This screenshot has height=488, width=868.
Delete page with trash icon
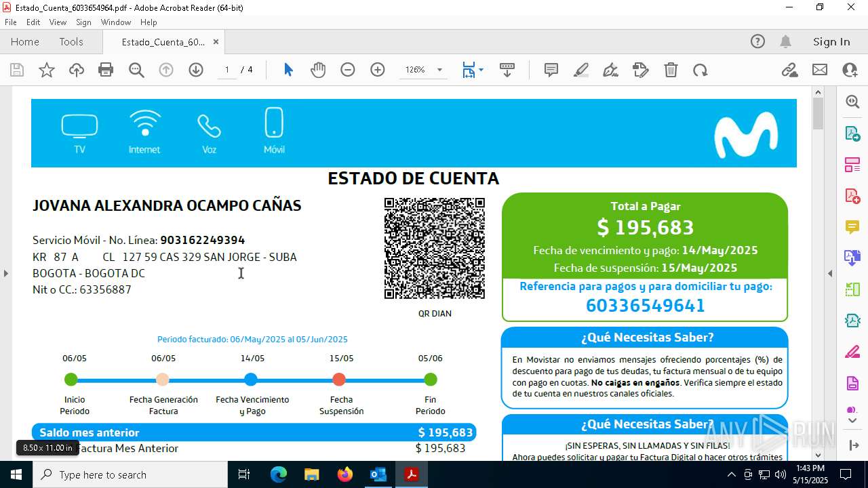point(671,70)
